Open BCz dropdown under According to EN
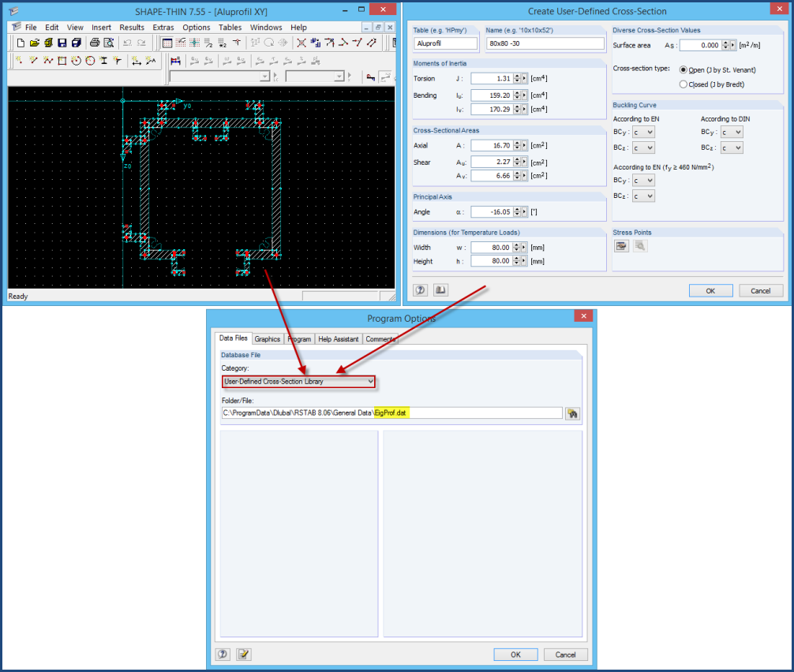This screenshot has height=672, width=794. [643, 147]
